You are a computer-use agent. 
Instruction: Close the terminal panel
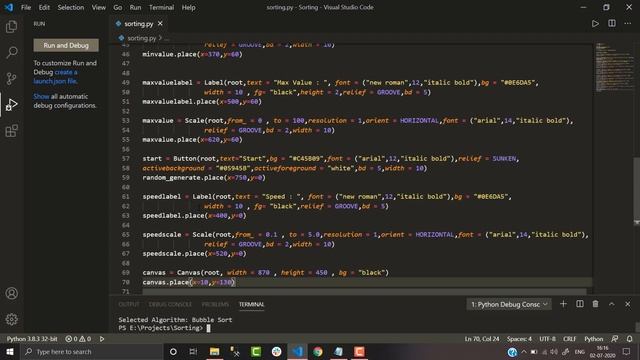(628, 304)
